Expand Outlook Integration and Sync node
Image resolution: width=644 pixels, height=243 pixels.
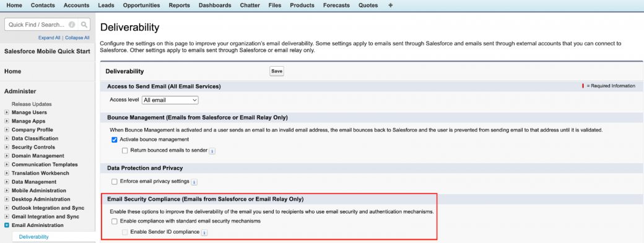click(6, 208)
